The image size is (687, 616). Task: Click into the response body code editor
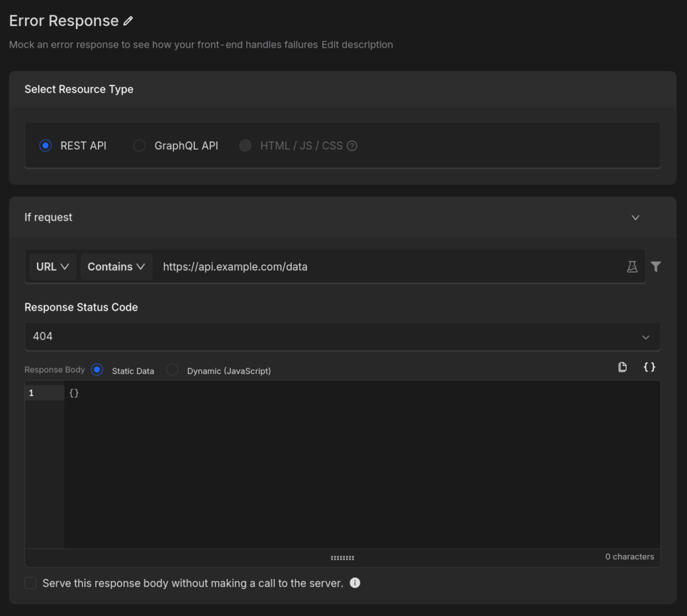(x=362, y=464)
